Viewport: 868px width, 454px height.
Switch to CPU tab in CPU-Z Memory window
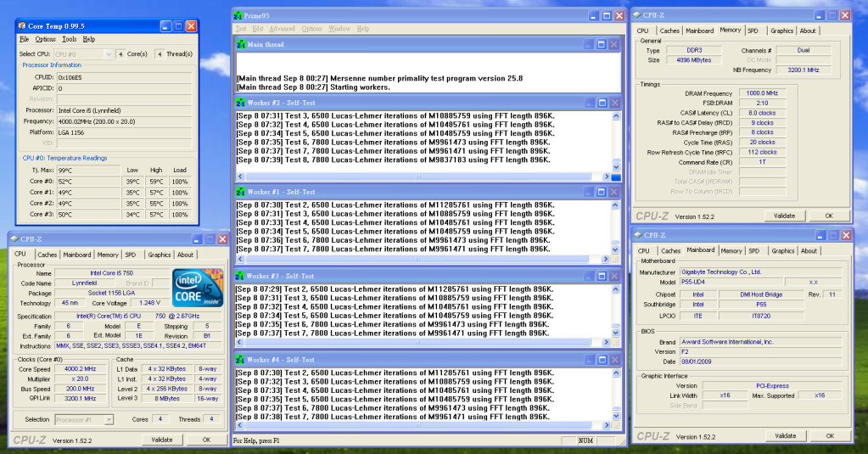pos(642,31)
